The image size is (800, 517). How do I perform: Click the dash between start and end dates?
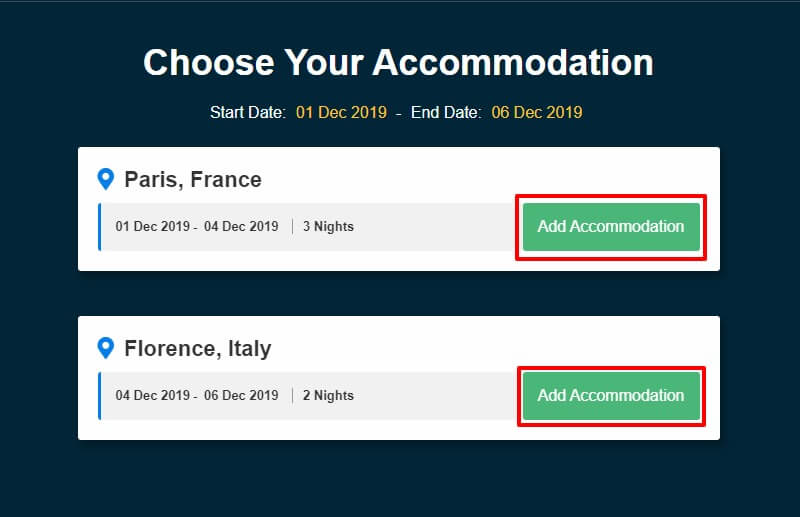398,112
